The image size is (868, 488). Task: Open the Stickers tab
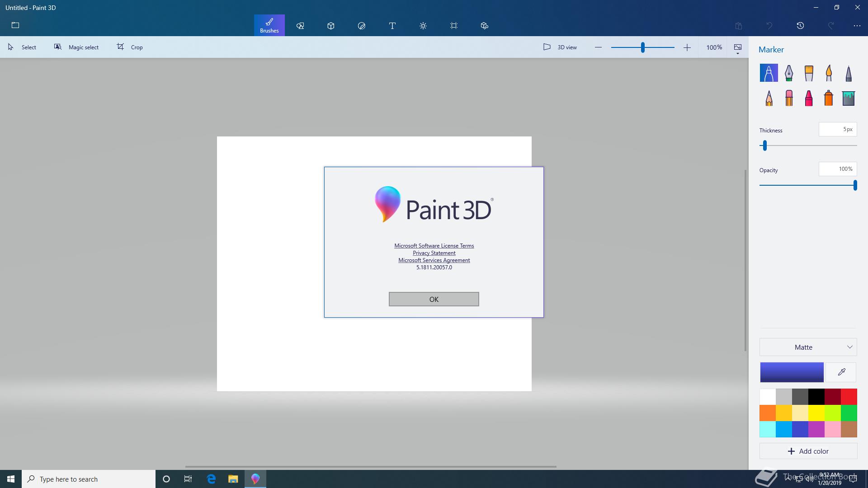(362, 26)
